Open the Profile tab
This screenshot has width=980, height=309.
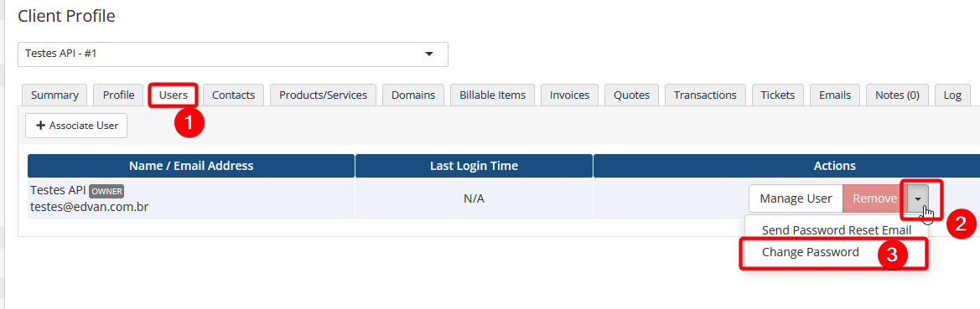tap(119, 95)
